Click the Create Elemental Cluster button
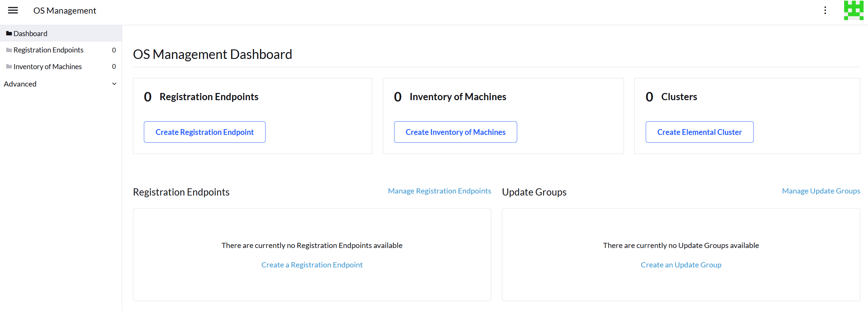The width and height of the screenshot is (868, 311). point(699,132)
